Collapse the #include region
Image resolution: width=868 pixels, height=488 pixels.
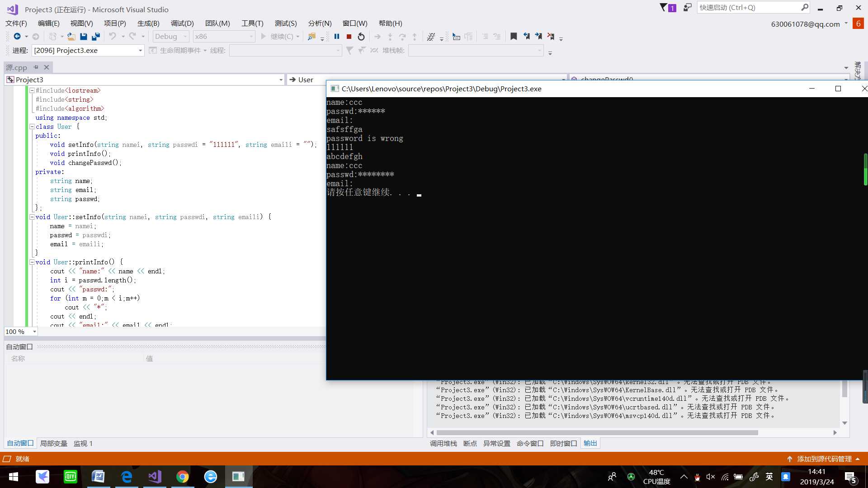32,91
